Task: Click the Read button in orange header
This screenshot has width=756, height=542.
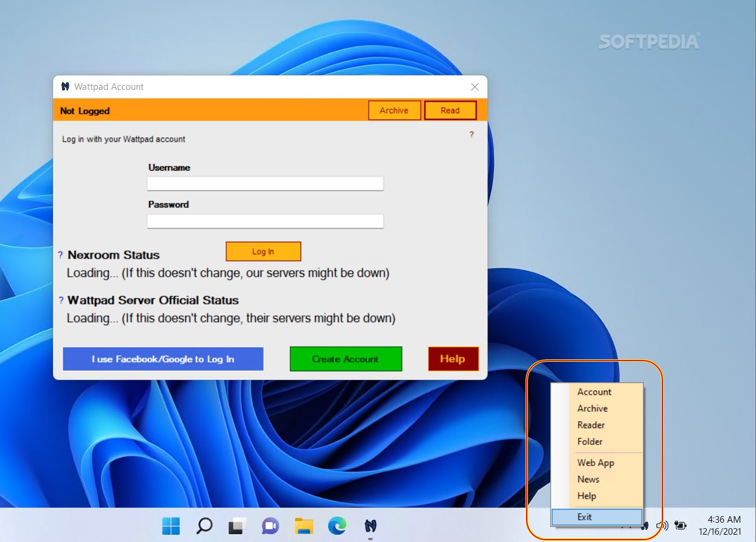Action: (451, 110)
